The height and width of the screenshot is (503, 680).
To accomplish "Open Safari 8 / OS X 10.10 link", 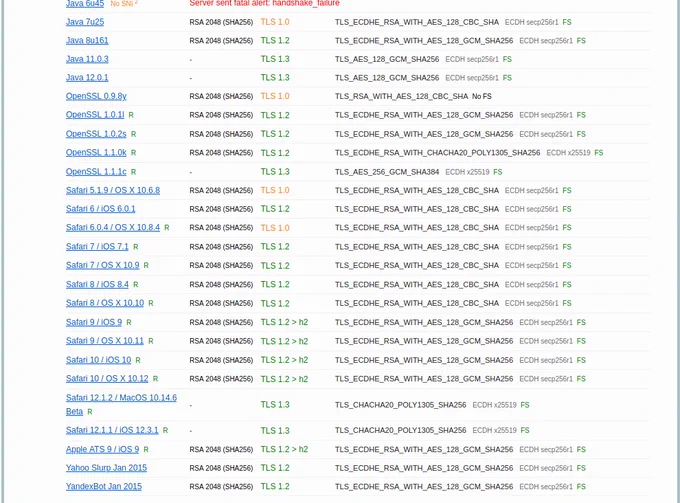I will tap(105, 303).
